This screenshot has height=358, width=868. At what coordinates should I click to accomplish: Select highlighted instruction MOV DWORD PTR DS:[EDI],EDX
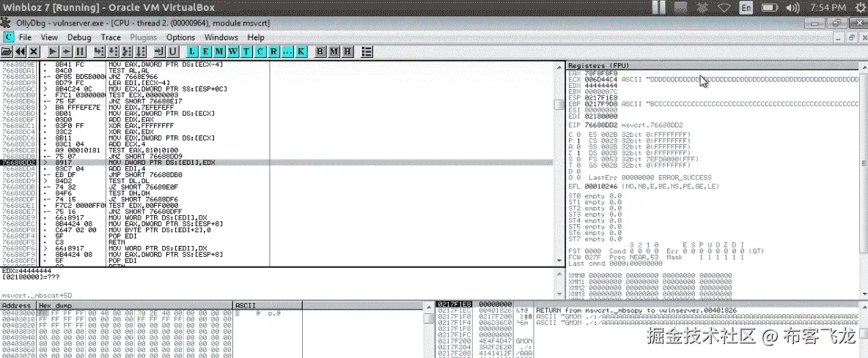(x=277, y=163)
